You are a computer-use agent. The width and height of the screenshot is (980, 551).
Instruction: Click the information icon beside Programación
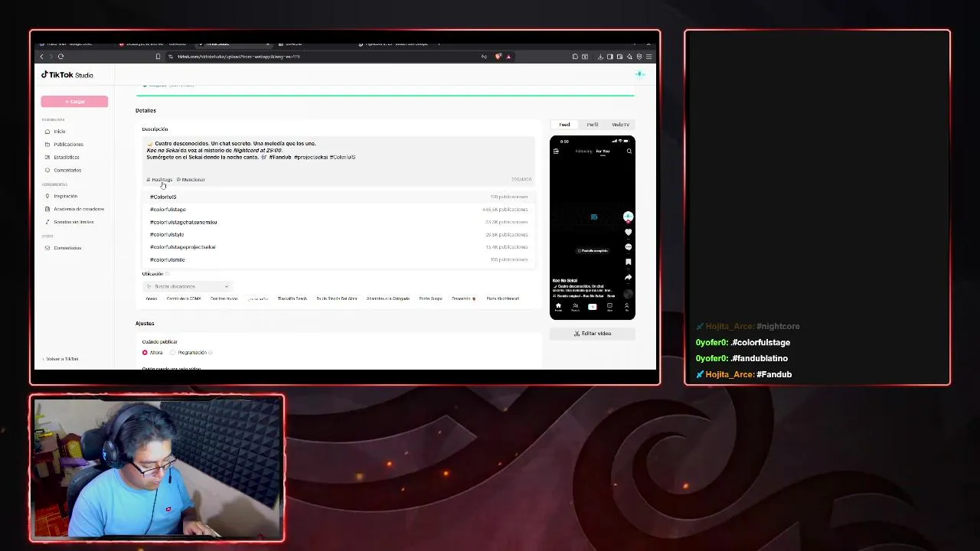coord(211,353)
